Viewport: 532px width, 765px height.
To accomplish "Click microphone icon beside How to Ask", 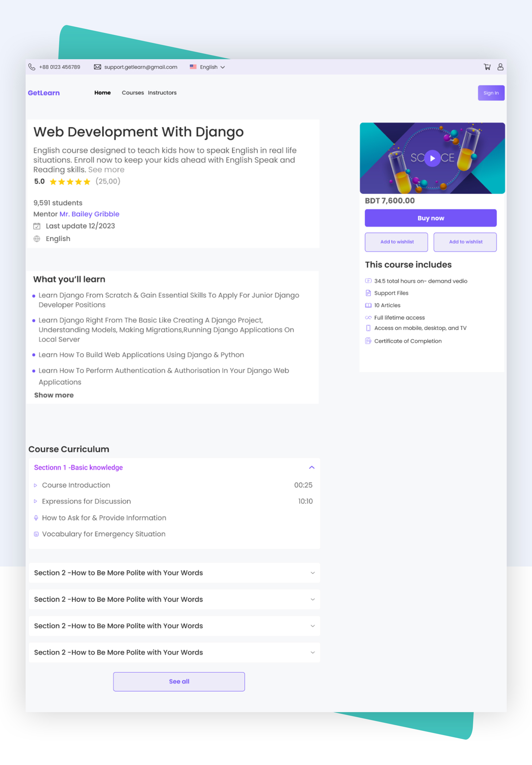I will pyautogui.click(x=36, y=518).
